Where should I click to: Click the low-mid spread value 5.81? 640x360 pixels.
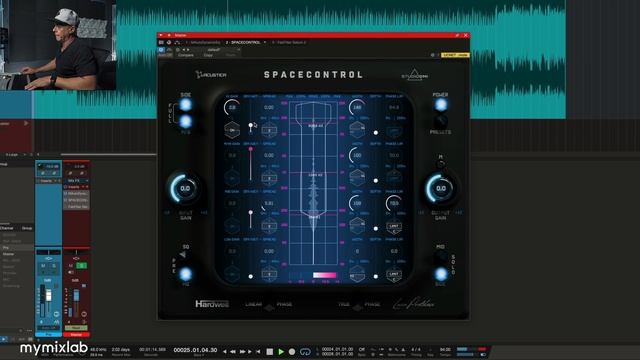pyautogui.click(x=269, y=203)
